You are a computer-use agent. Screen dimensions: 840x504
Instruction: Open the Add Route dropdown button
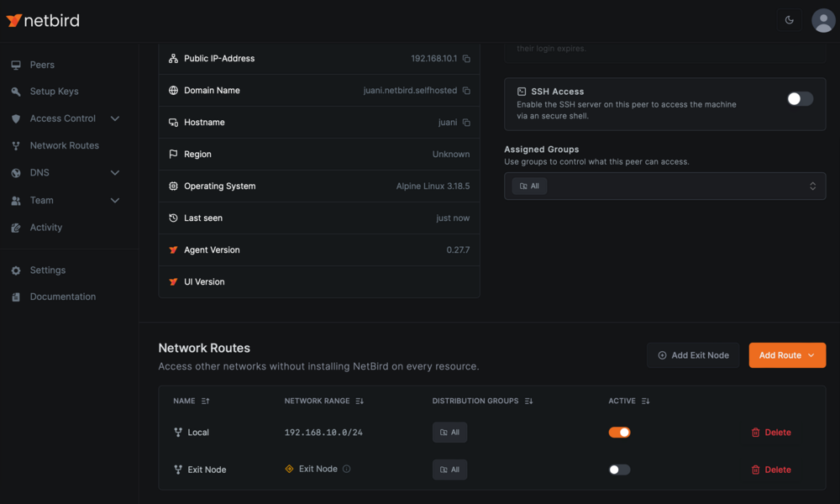coord(787,355)
